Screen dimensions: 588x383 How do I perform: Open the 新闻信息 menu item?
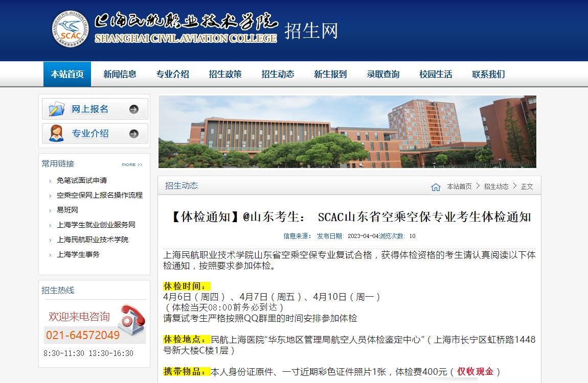coord(120,74)
